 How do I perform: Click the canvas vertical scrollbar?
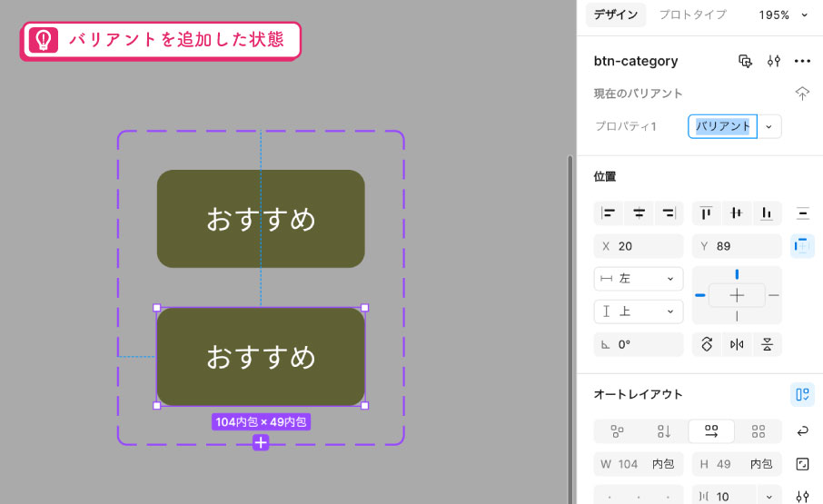[x=570, y=330]
